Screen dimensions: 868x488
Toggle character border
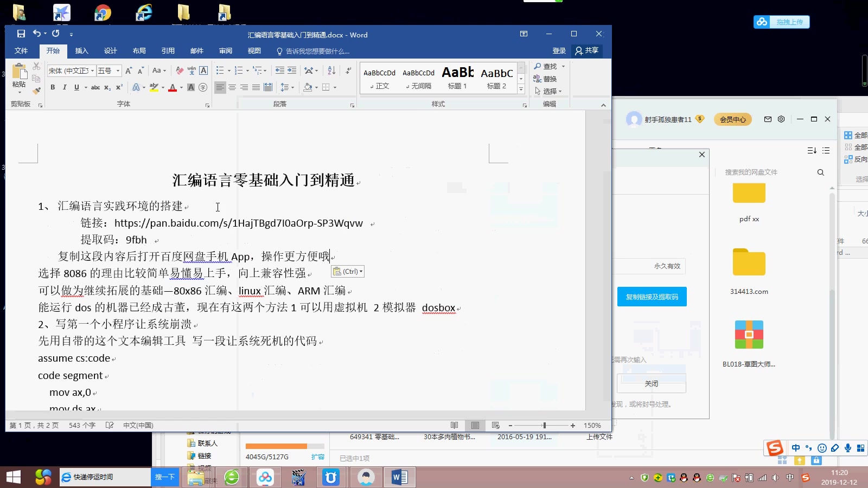click(x=203, y=70)
